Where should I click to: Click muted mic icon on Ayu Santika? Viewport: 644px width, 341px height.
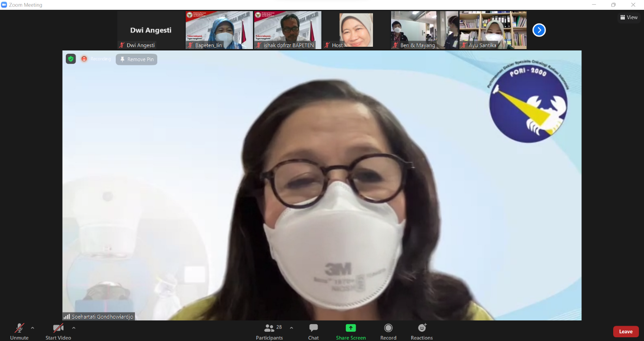click(464, 45)
